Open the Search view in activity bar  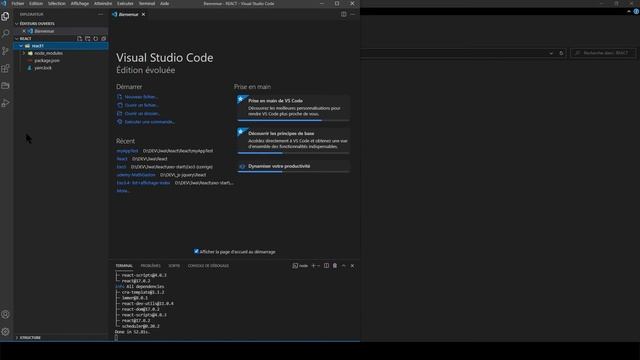(x=5, y=33)
